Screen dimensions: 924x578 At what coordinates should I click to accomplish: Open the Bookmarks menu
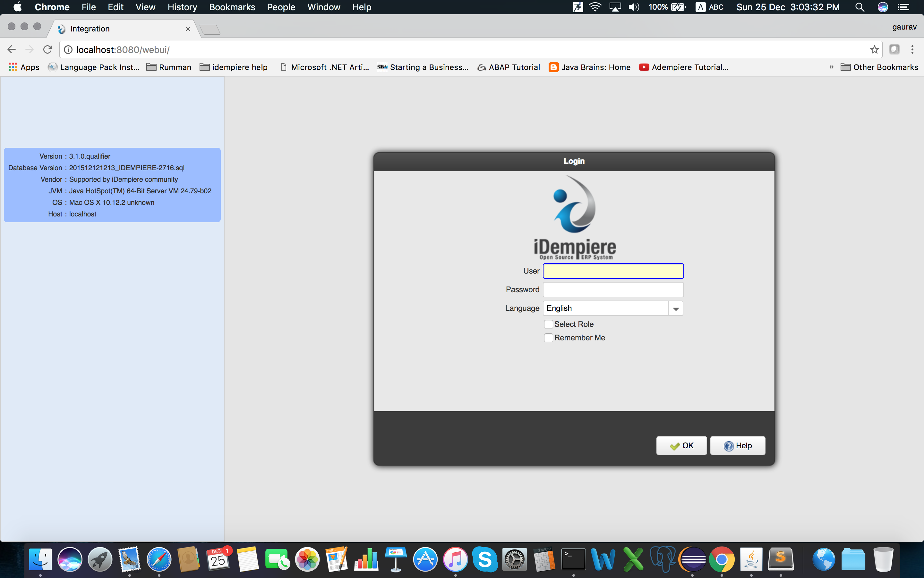pyautogui.click(x=232, y=7)
